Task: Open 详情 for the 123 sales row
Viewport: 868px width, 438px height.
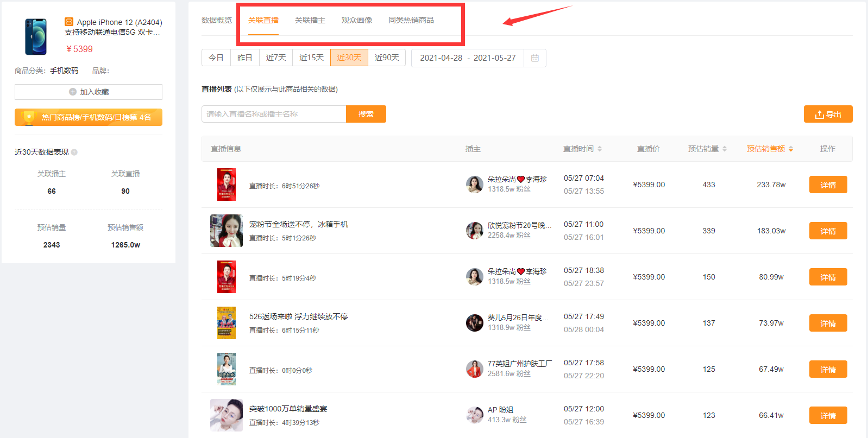Action: click(828, 415)
